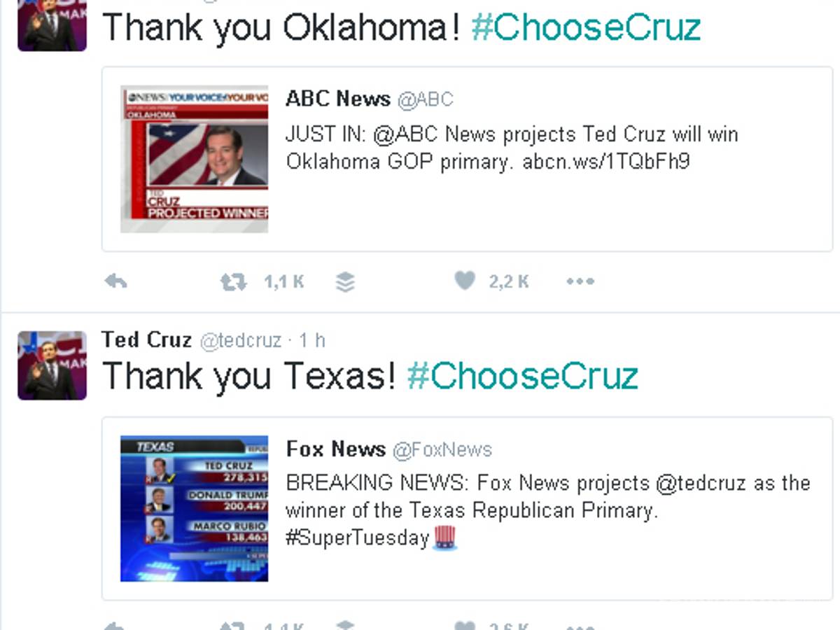Click #ChooseCruz hashtag in the Oklahoma tweet
Screen dimensions: 840x630
pyautogui.click(x=586, y=28)
